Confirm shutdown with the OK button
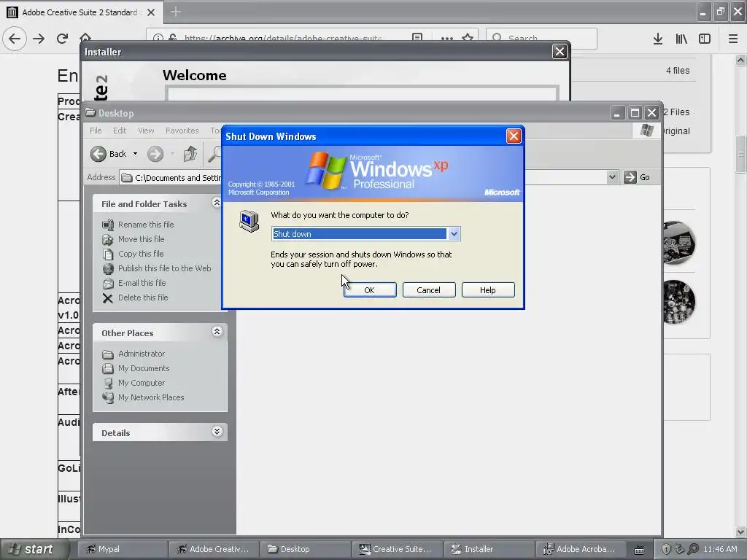 tap(370, 290)
